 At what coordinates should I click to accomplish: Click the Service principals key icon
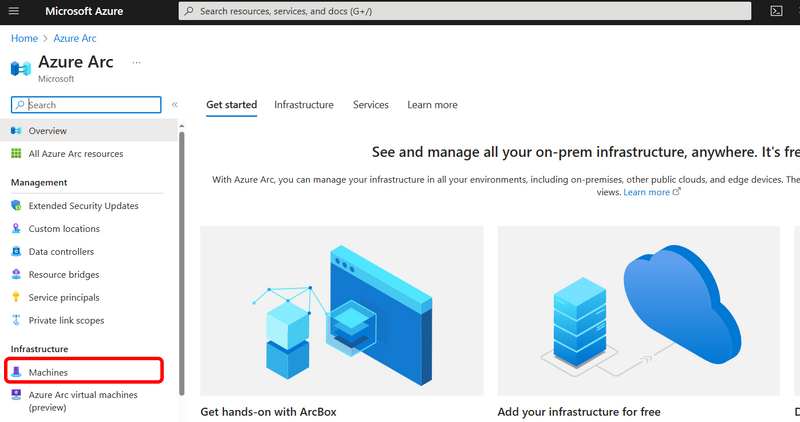coord(16,297)
